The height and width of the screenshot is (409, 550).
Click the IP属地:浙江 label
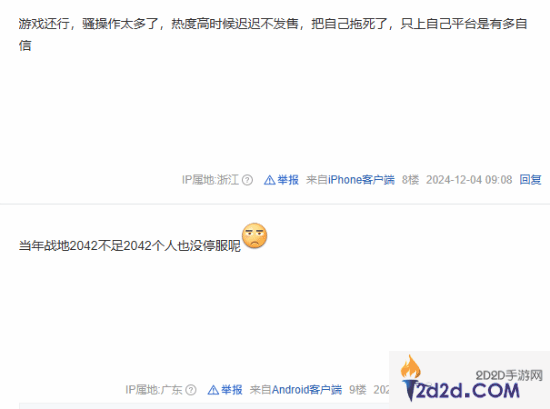pyautogui.click(x=210, y=180)
